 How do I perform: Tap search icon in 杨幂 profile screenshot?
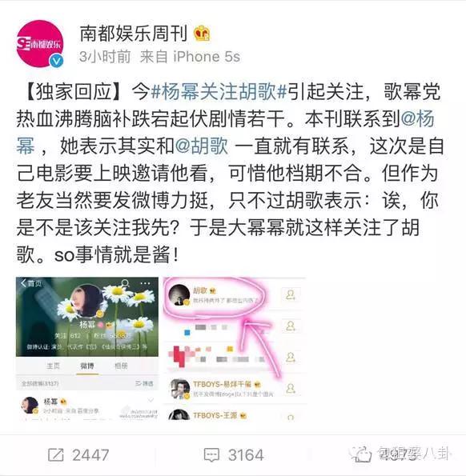(125, 284)
